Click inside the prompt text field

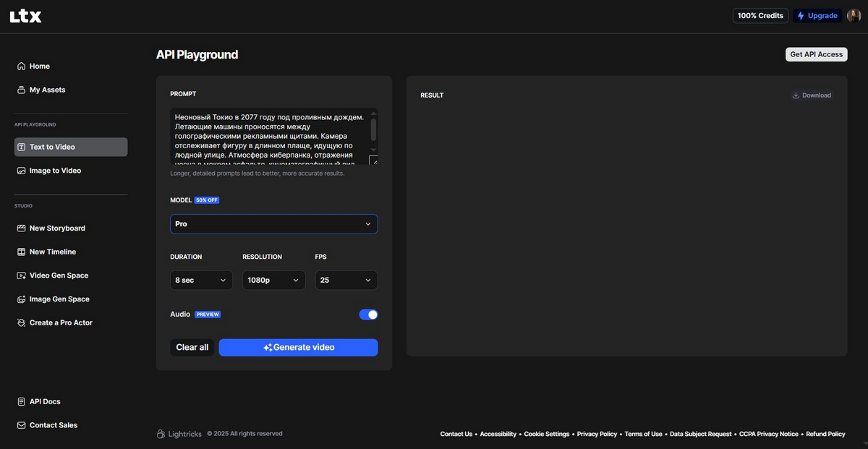pos(268,136)
